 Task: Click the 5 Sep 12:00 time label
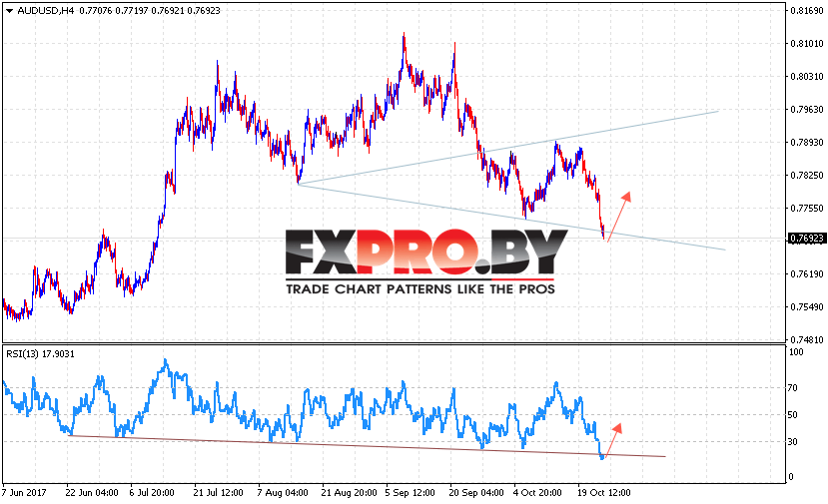coord(411,493)
